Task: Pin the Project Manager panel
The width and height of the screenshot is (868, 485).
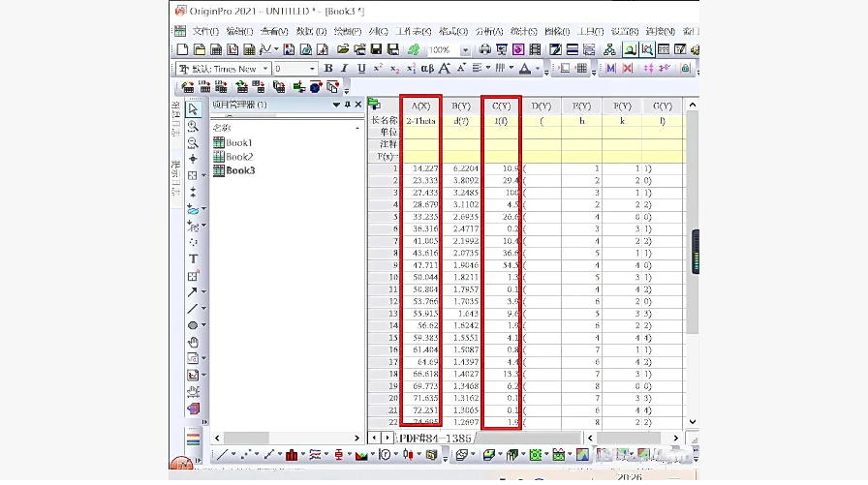Action: click(347, 105)
